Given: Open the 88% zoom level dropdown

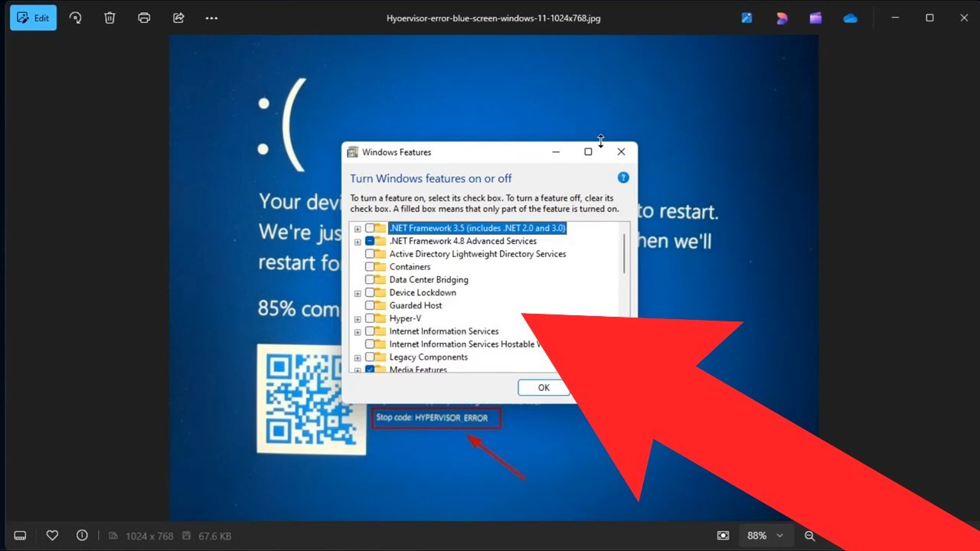Looking at the screenshot, I should coord(766,536).
